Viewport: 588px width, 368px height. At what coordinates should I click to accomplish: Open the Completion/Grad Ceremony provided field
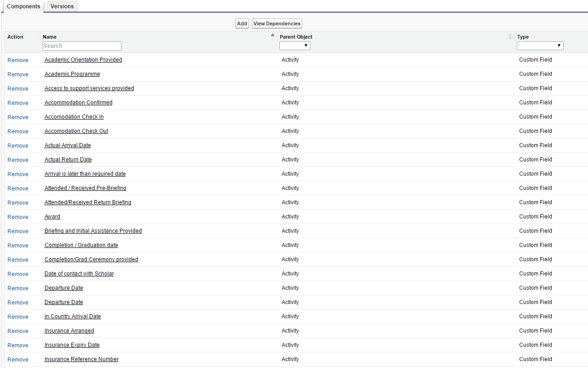click(91, 259)
